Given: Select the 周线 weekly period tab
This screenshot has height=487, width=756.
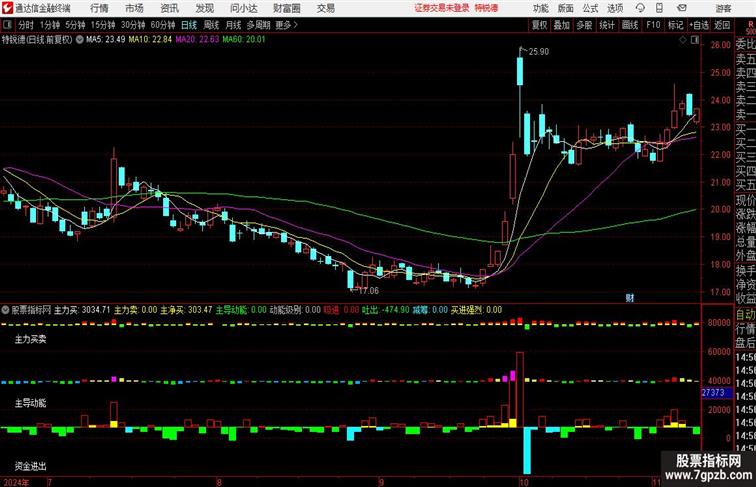Looking at the screenshot, I should (x=211, y=25).
